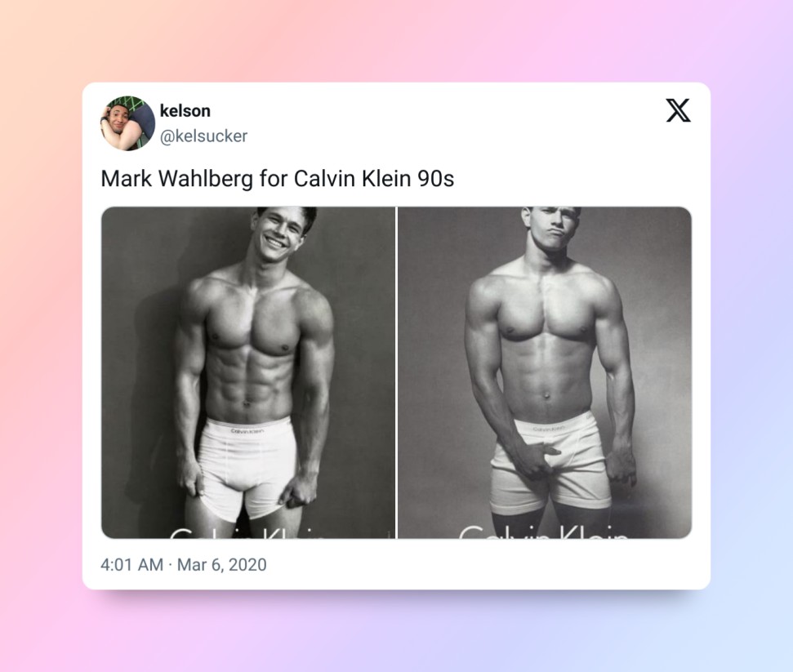Open the second attached photo with pouting pose
The image size is (793, 672).
(x=545, y=372)
